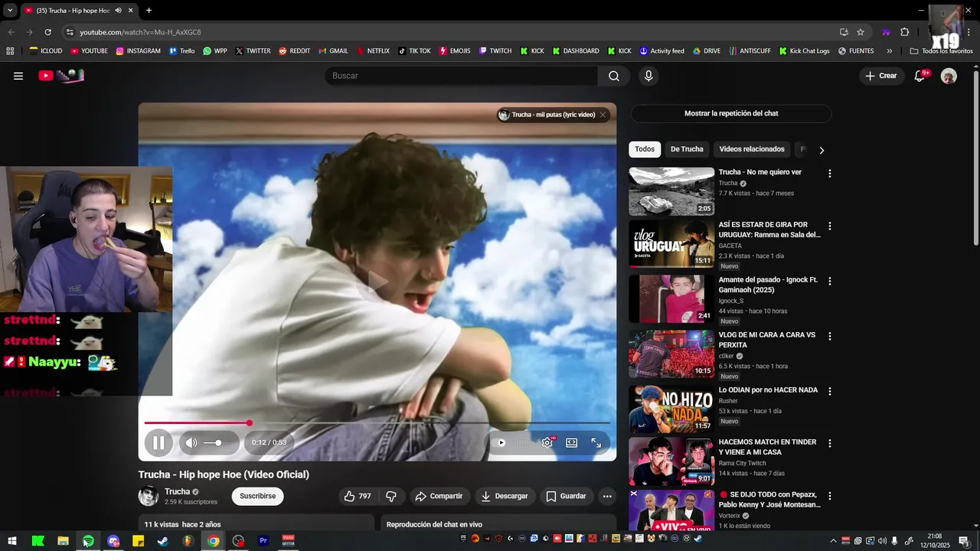Expand hidden bookmarks with double chevron
Viewport: 980px width, 551px height.
tap(889, 51)
